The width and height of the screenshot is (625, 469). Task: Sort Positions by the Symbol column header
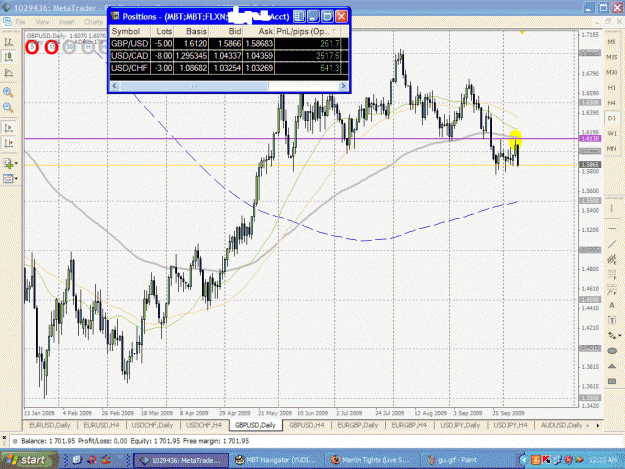130,31
